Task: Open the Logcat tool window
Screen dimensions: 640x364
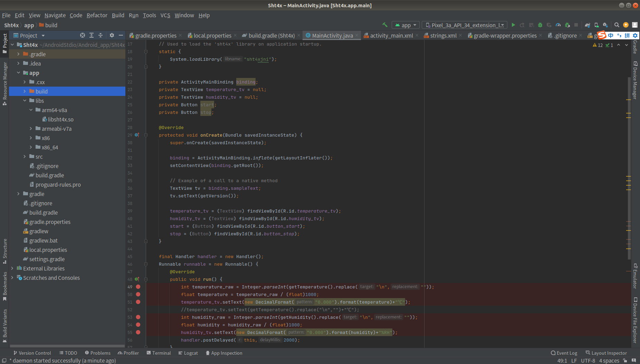Action: [x=188, y=353]
